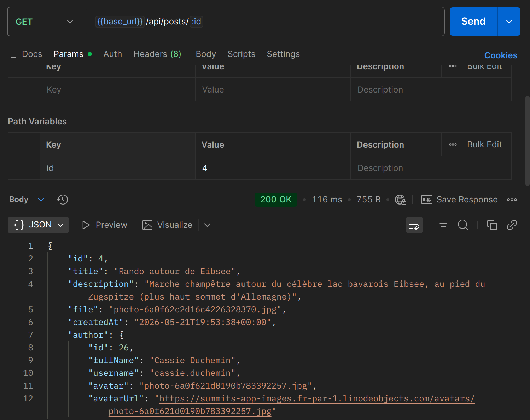The image size is (530, 420).
Task: Edit the id path variable value 4
Action: click(x=273, y=168)
